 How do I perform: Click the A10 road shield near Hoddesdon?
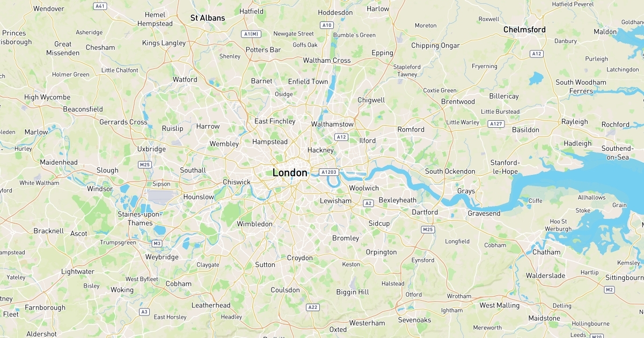326,25
